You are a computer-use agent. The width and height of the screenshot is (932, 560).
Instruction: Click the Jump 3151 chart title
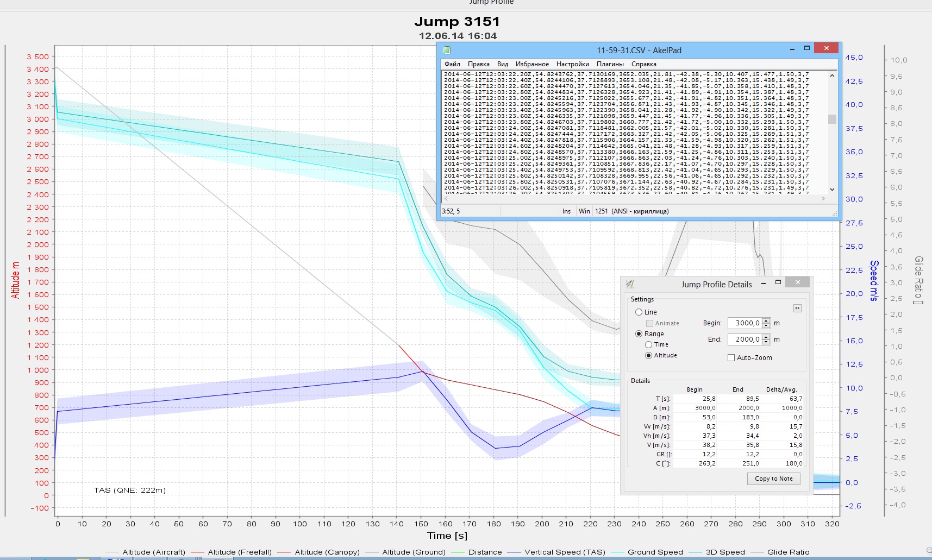457,22
